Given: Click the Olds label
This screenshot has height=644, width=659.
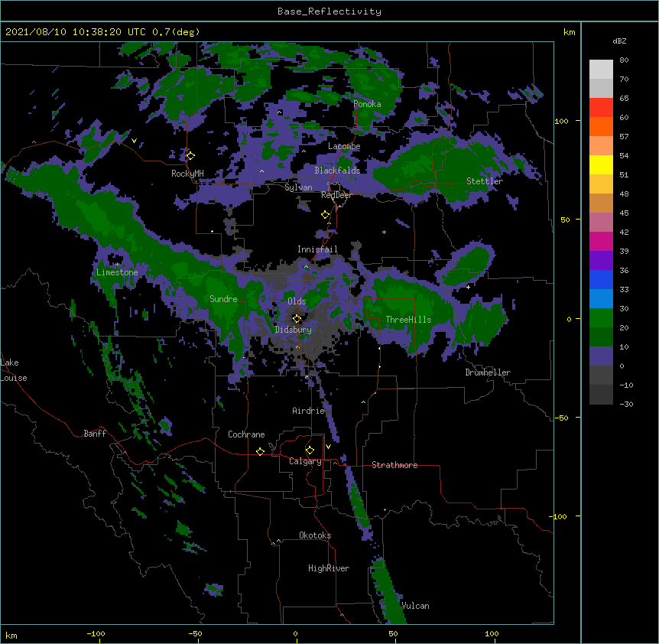Looking at the screenshot, I should 297,301.
